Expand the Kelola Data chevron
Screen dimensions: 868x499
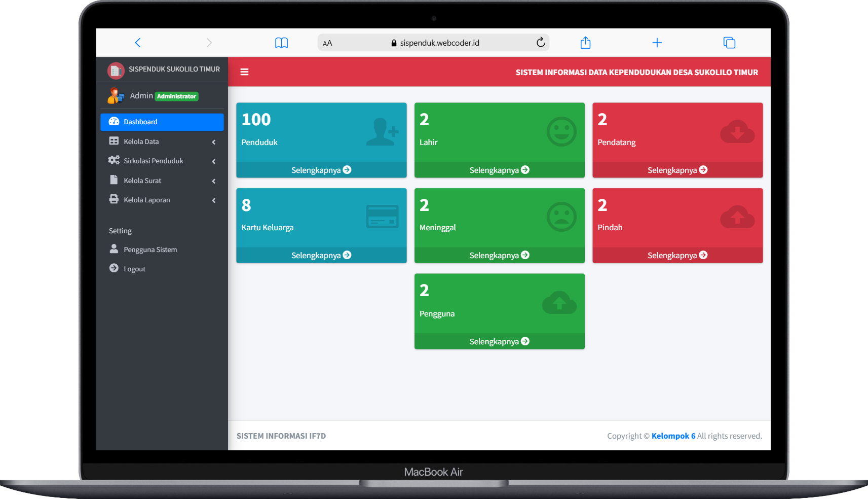[x=214, y=142]
